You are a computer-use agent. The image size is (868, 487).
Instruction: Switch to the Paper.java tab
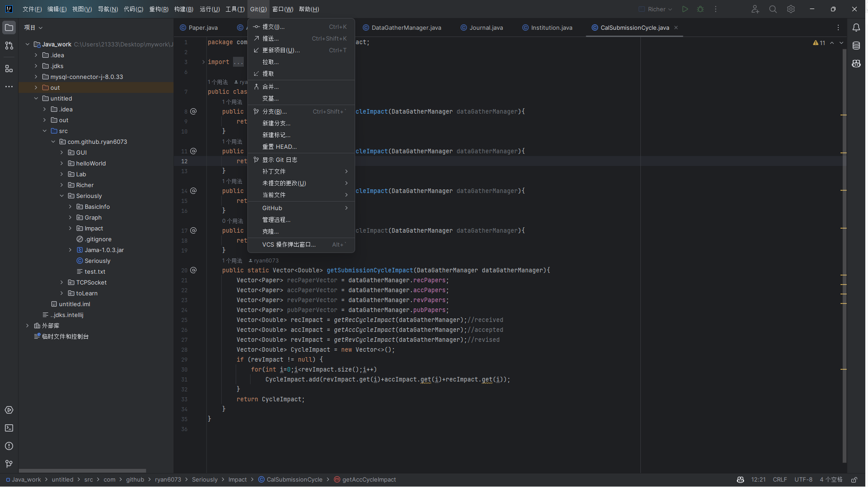[x=199, y=28]
